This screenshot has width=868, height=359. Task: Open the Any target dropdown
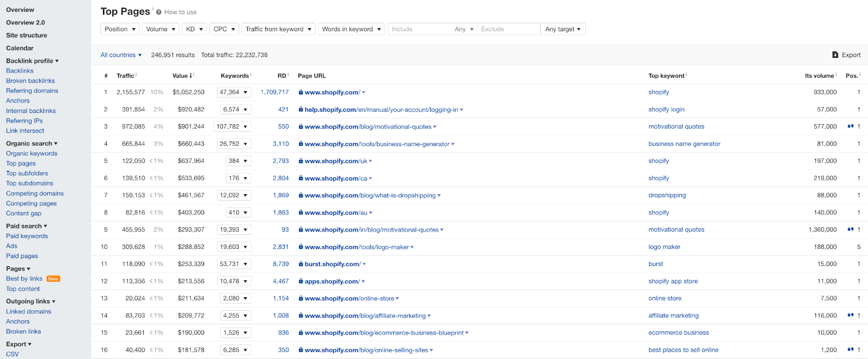(x=563, y=29)
